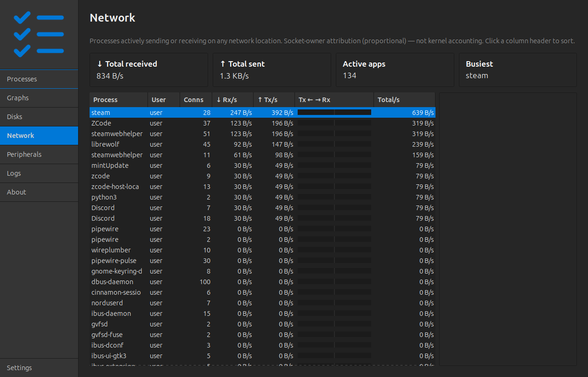Open the Processes section

pos(39,79)
